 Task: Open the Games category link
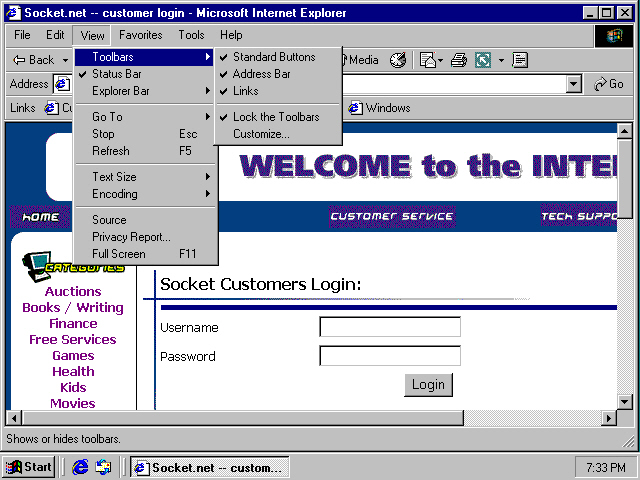(x=73, y=356)
